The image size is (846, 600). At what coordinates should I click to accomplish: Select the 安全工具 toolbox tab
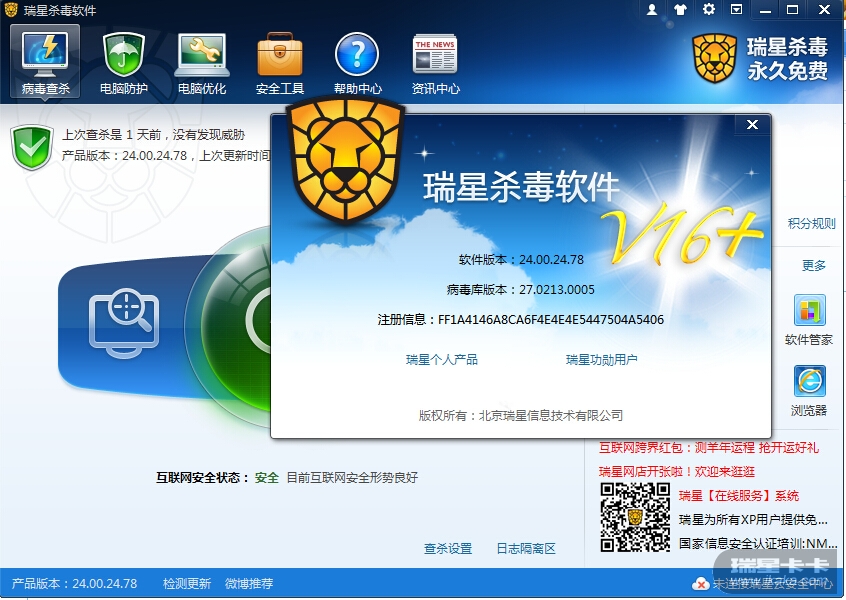(x=279, y=62)
